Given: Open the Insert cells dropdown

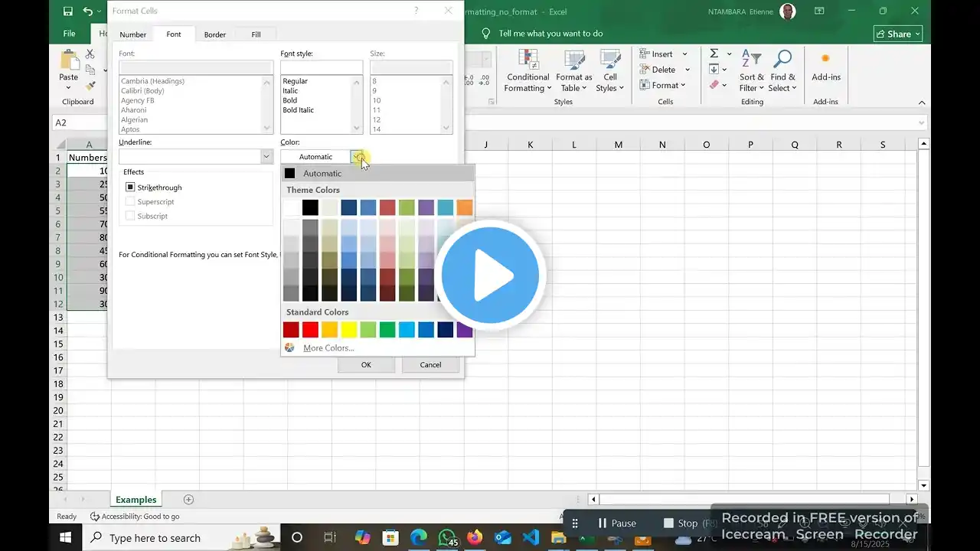Looking at the screenshot, I should pos(684,54).
